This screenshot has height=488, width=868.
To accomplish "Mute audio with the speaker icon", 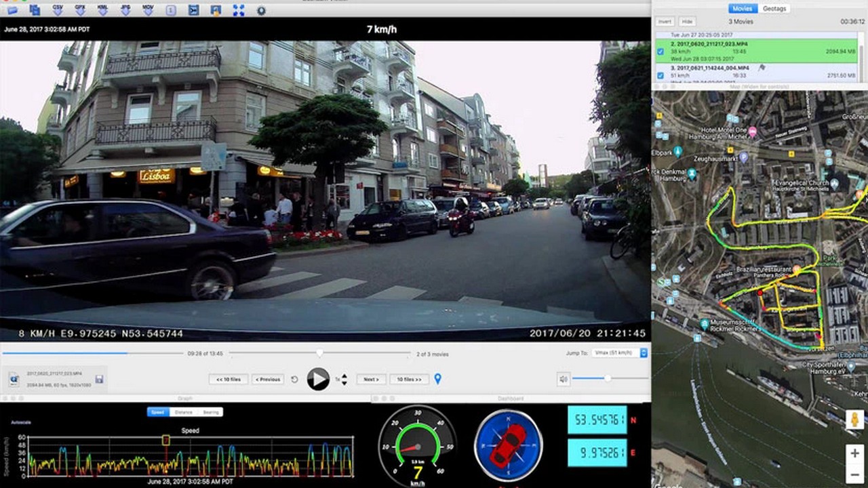I will tap(563, 379).
